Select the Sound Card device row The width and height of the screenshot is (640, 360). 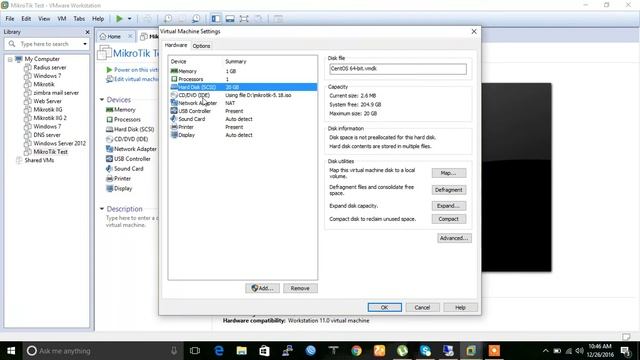click(x=243, y=119)
